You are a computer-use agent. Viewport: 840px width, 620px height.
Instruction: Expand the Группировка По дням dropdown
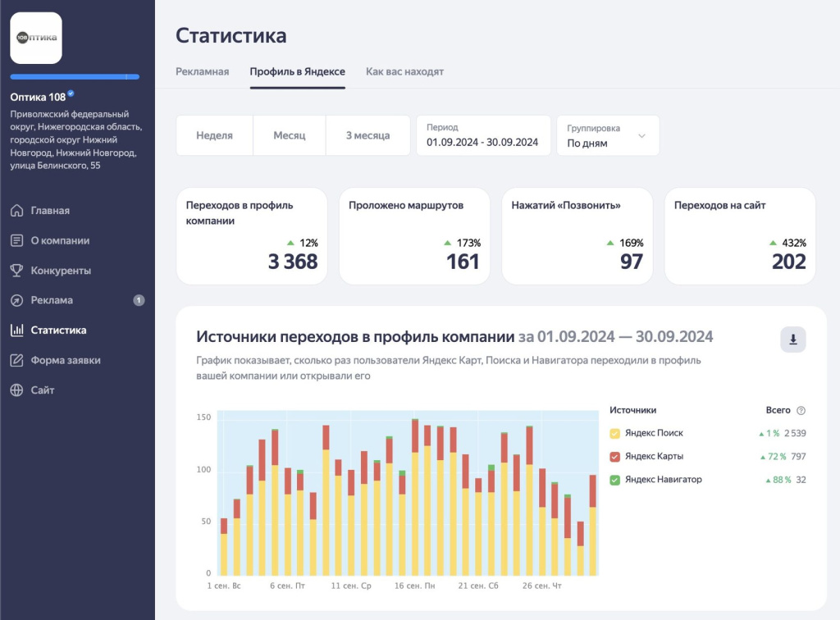point(608,135)
